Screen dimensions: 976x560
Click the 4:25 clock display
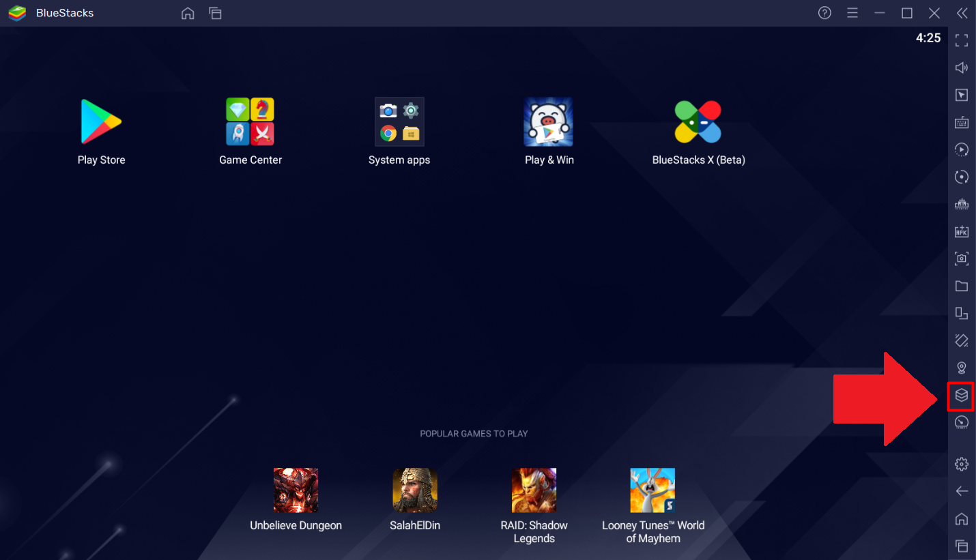pos(928,38)
